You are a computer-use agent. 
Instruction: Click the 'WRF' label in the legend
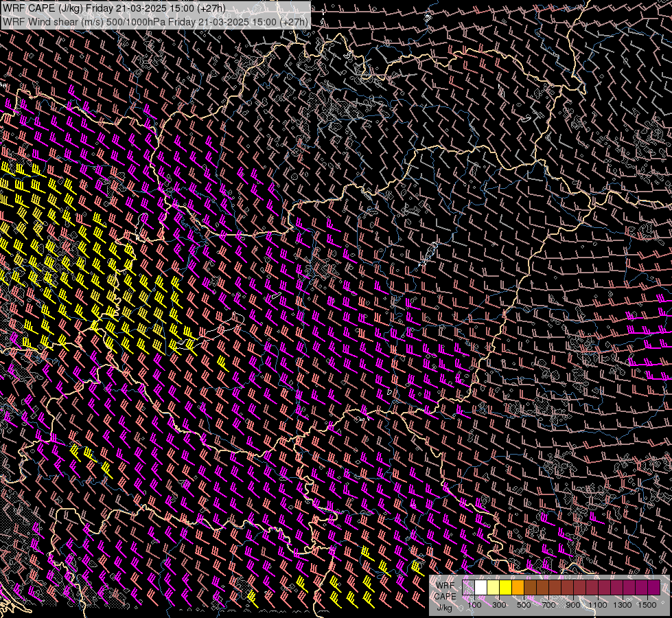pos(445,586)
